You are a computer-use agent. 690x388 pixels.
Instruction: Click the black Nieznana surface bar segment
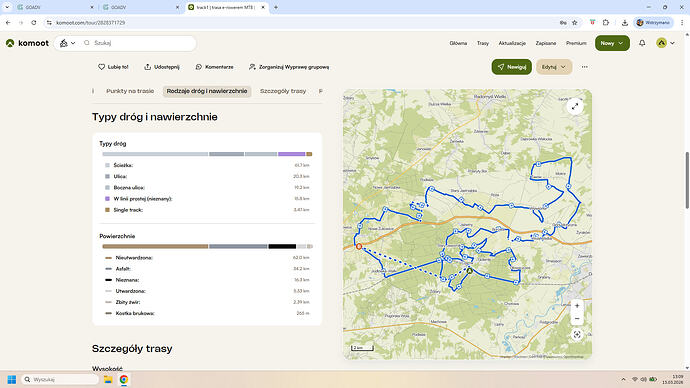[x=282, y=246]
